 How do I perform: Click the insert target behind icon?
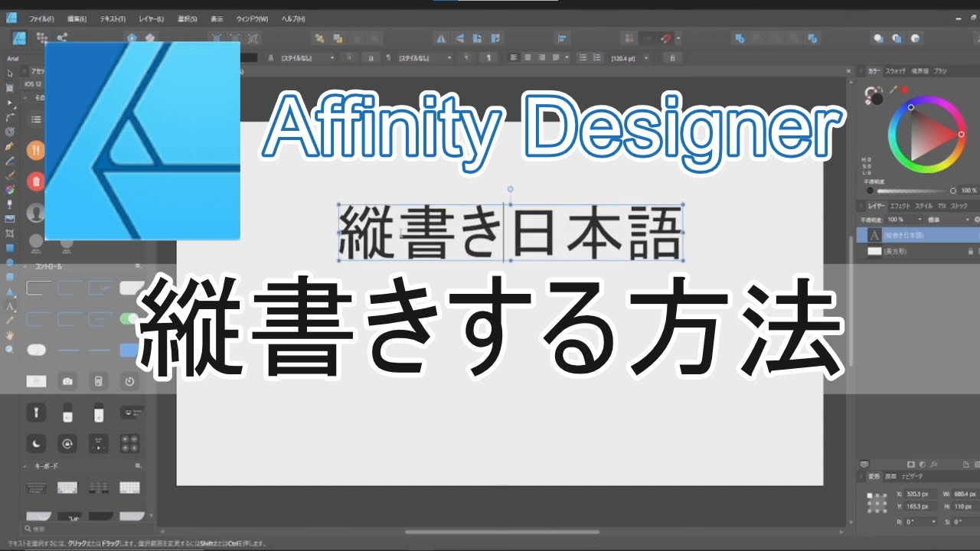[878, 37]
